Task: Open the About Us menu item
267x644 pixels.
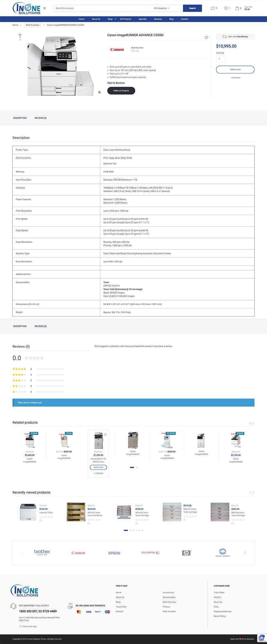Action: [96, 19]
